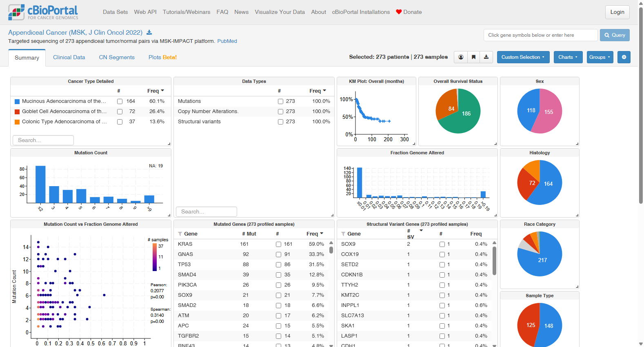644x347 pixels.
Task: Click the download icon next to bookmark
Action: click(x=486, y=57)
